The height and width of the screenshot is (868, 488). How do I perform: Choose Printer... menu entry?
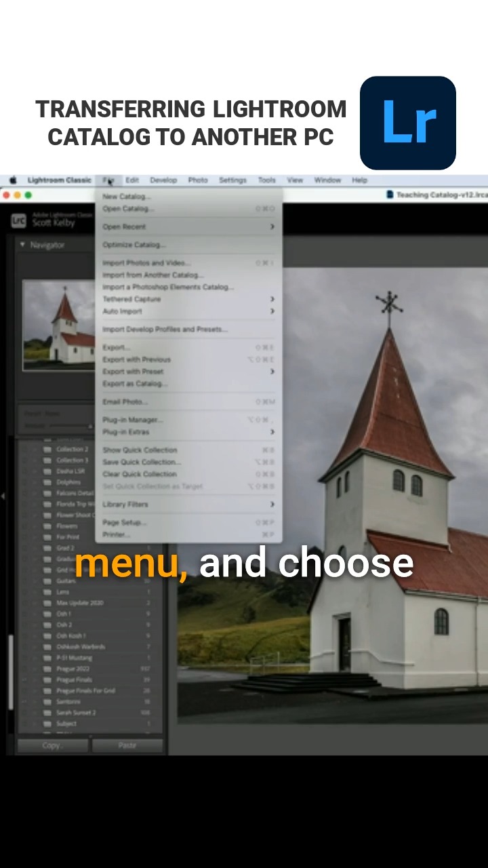(188, 535)
